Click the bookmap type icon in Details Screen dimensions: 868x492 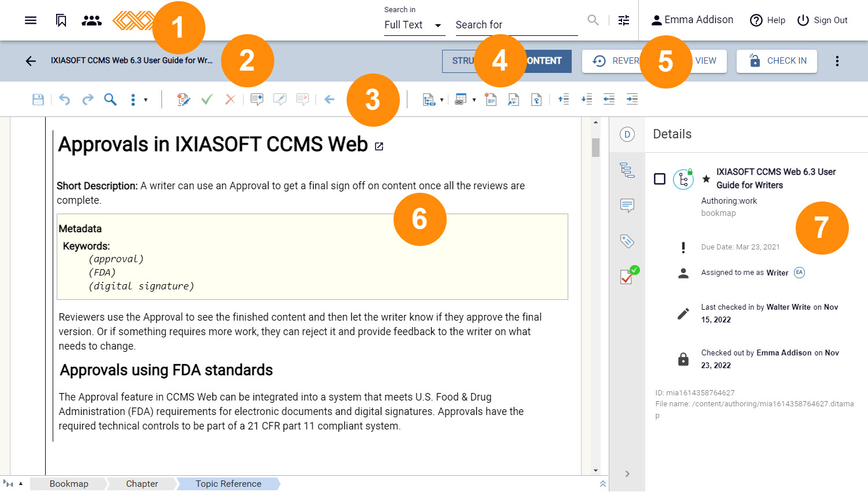[683, 179]
